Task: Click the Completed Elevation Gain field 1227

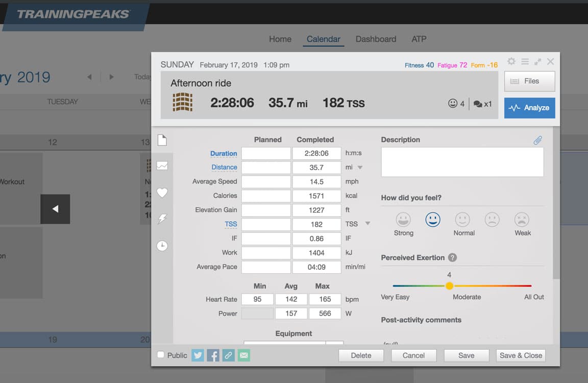Action: [316, 210]
